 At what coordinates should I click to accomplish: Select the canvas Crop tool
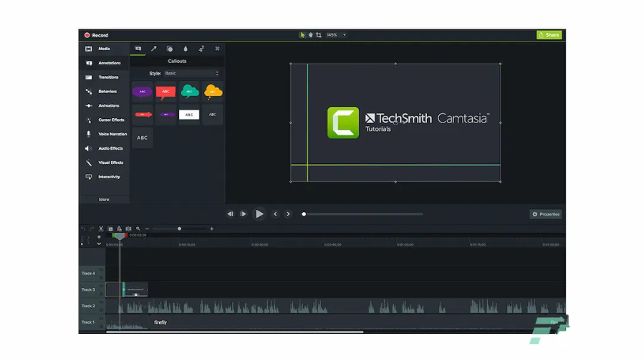(319, 35)
